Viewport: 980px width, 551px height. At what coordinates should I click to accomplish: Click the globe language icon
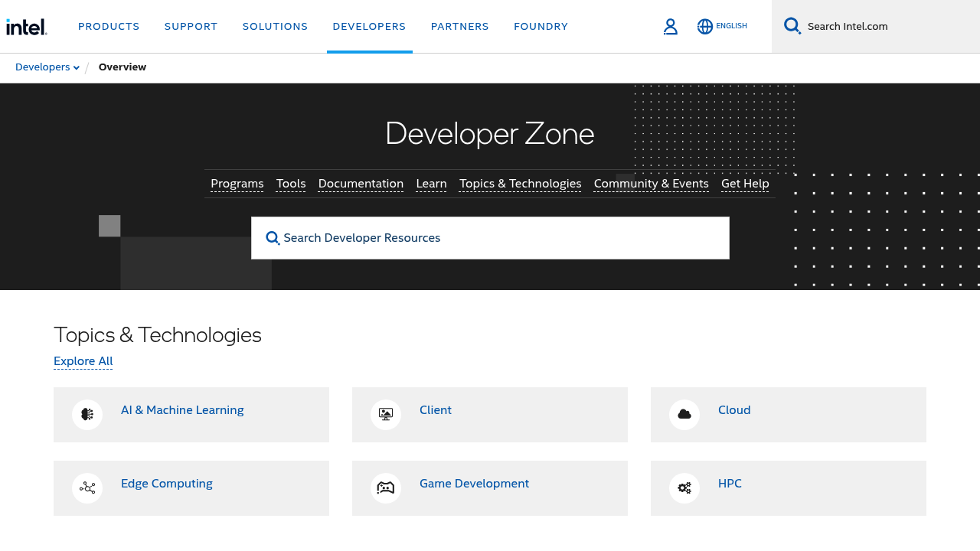704,27
